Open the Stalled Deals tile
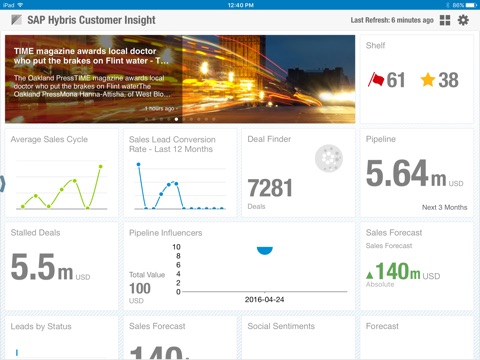This screenshot has width=480, height=360. (x=61, y=266)
